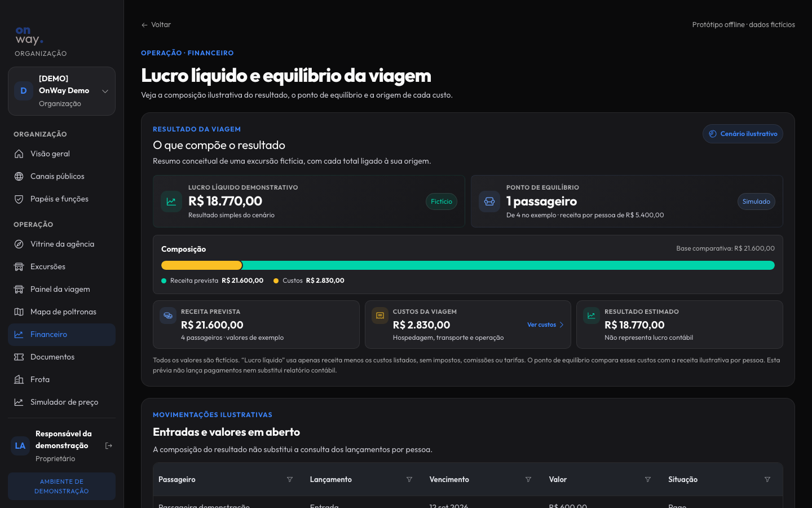Click the bus icon beside Painel da viagem
This screenshot has width=812, height=508.
19,289
